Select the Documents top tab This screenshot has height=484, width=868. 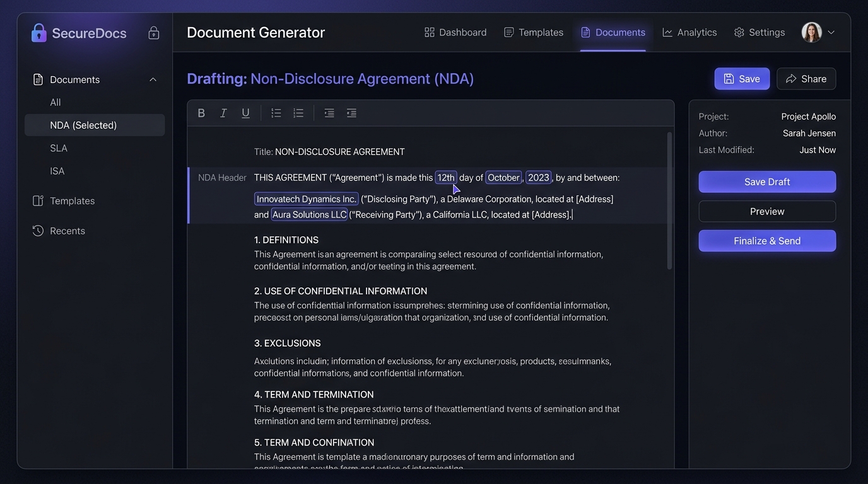(x=613, y=32)
